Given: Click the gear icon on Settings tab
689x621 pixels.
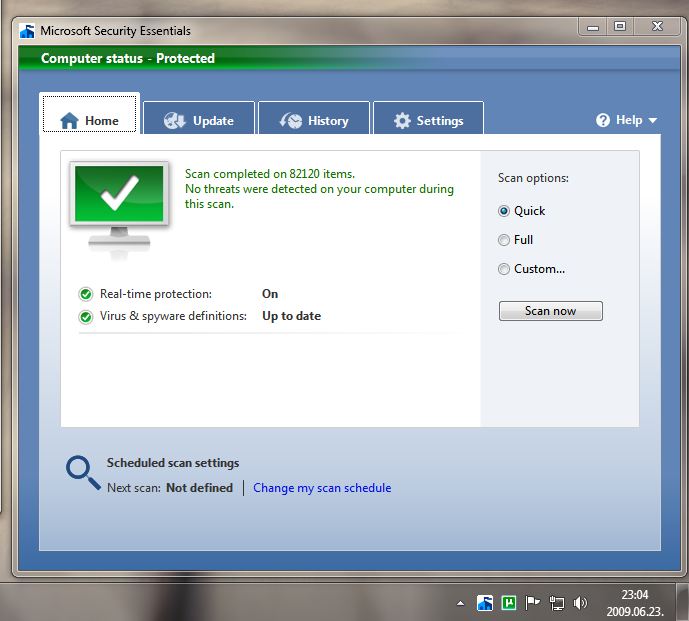Looking at the screenshot, I should point(402,120).
